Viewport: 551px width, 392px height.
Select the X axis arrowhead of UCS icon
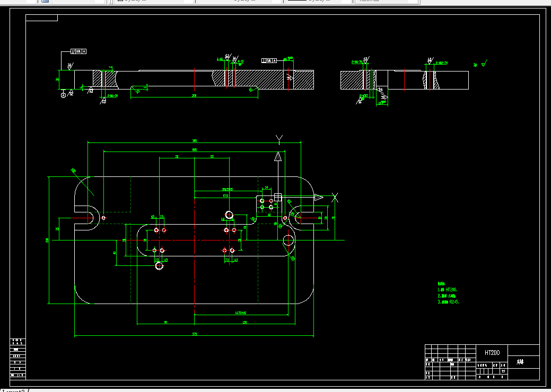coord(319,197)
